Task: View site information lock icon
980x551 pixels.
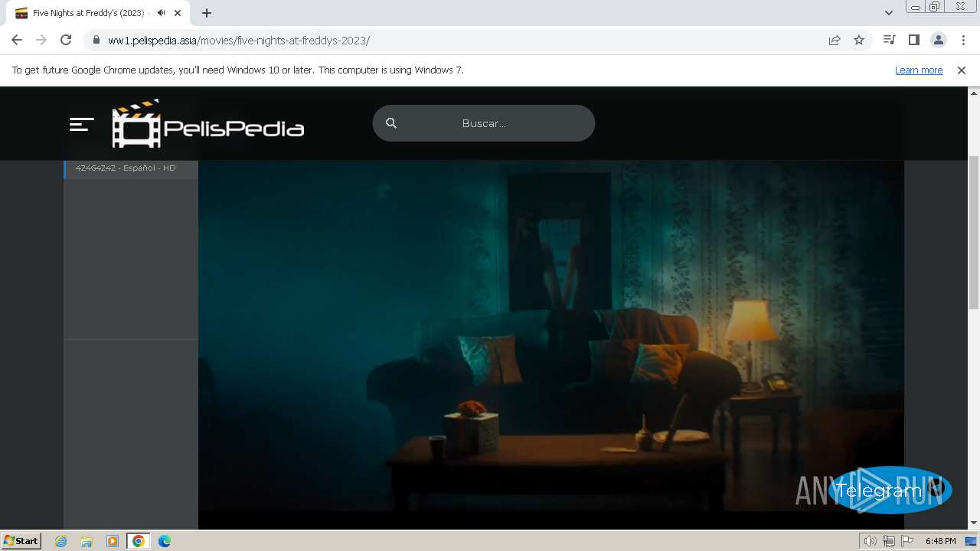Action: coord(96,41)
